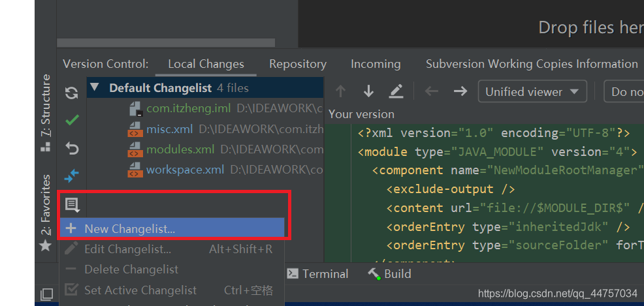Collapse the Default Changelist node
Image resolution: width=644 pixels, height=306 pixels.
95,87
